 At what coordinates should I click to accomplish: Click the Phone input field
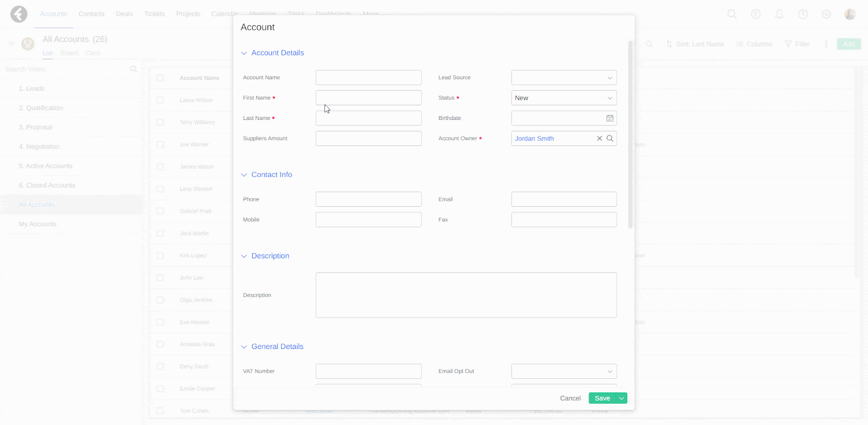pyautogui.click(x=368, y=199)
